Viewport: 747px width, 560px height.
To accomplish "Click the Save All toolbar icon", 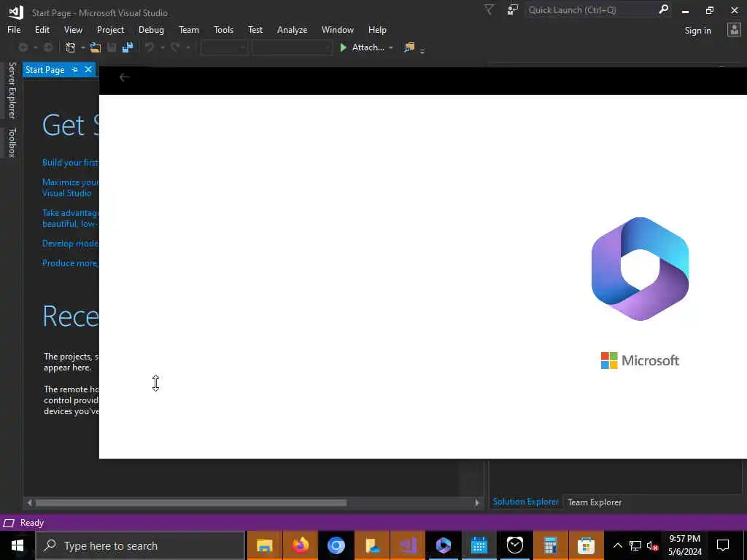I will pyautogui.click(x=127, y=47).
